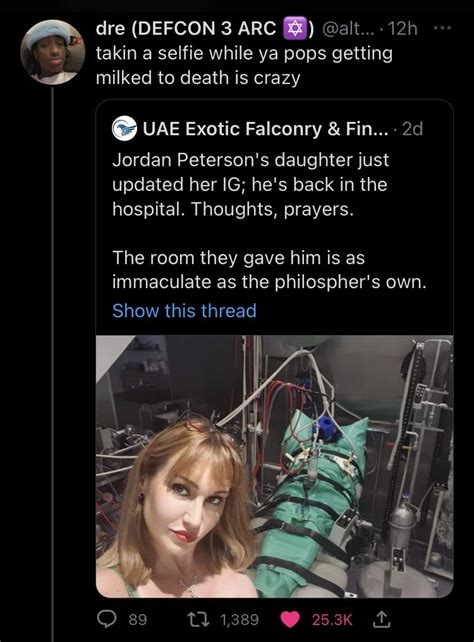View the 1,389 retweets count

coord(239,619)
